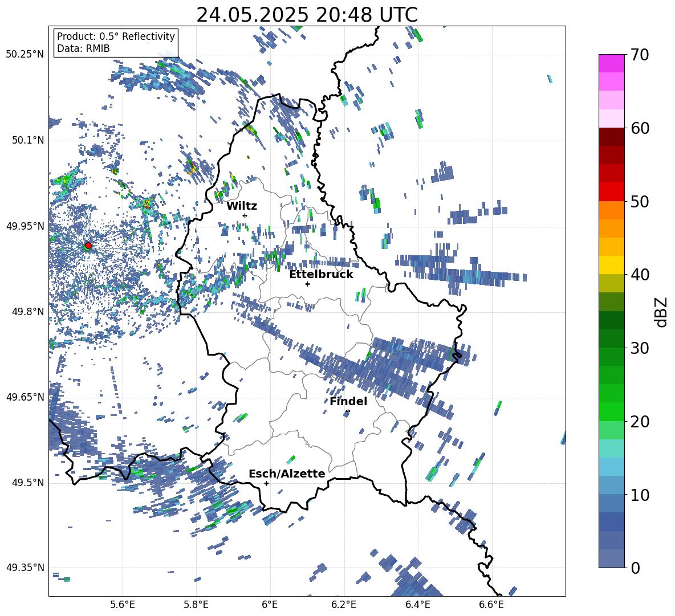
Task: Click the bright red colorbar swatch just above the 50 tick
Action: pyautogui.click(x=611, y=192)
